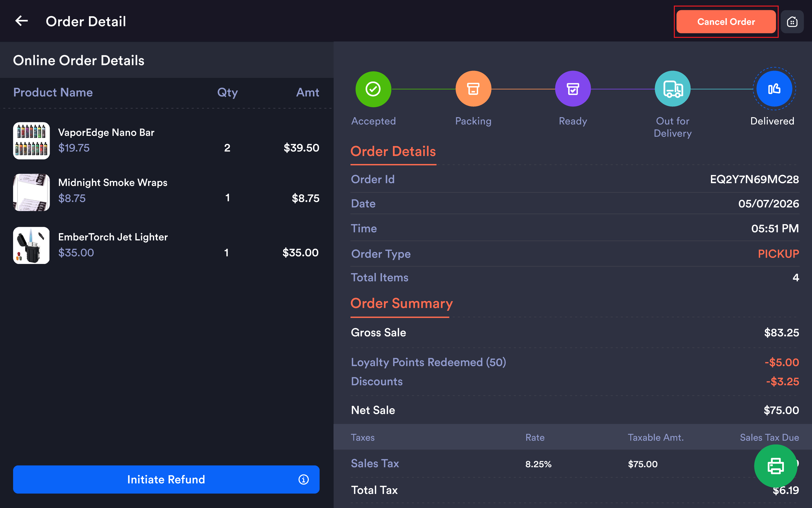Open the register icon beside Cancel Order
The width and height of the screenshot is (812, 508).
792,22
